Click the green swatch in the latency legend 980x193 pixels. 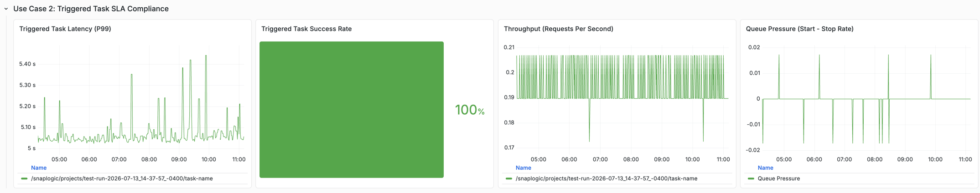(x=24, y=178)
